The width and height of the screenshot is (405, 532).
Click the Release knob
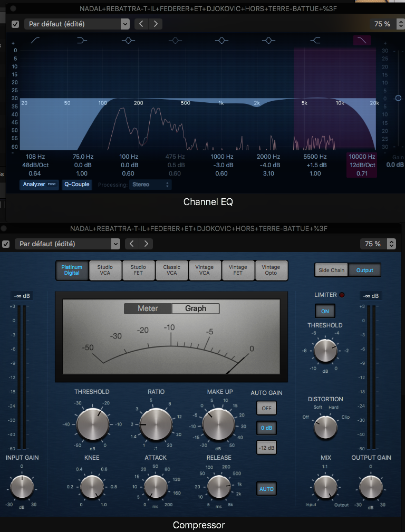[x=219, y=487]
